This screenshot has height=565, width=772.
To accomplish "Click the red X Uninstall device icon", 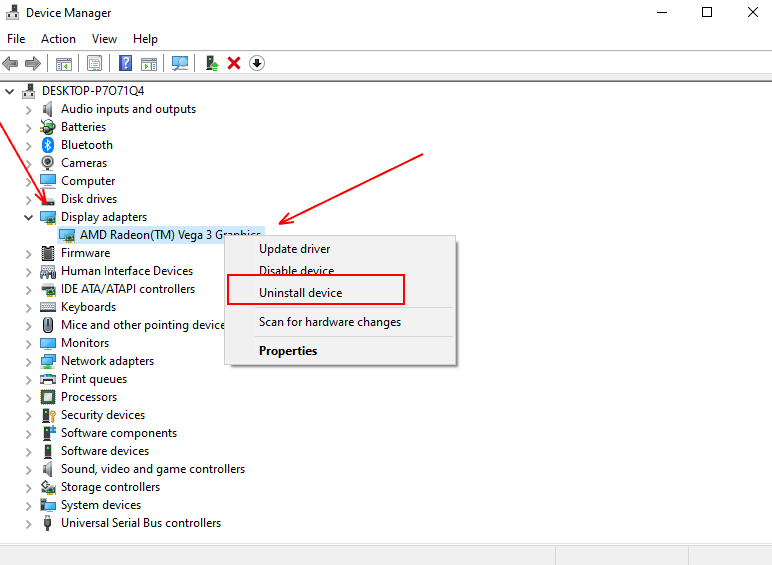I will pyautogui.click(x=234, y=63).
